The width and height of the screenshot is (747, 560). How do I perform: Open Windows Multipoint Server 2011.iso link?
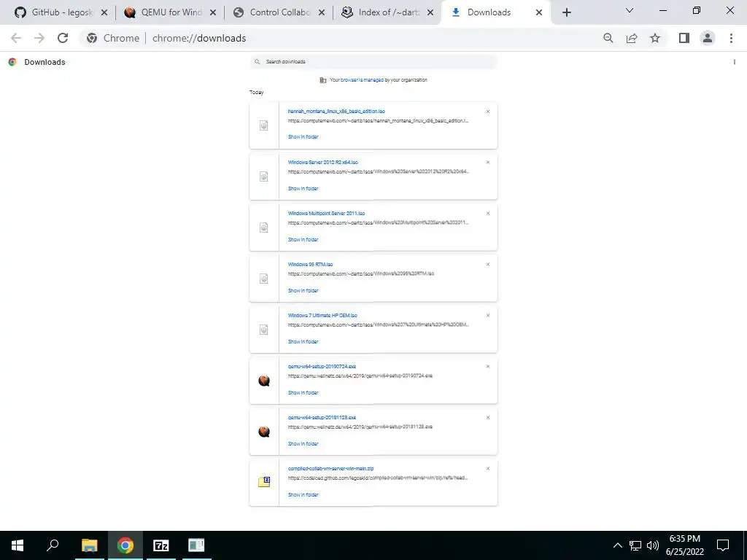click(x=326, y=214)
